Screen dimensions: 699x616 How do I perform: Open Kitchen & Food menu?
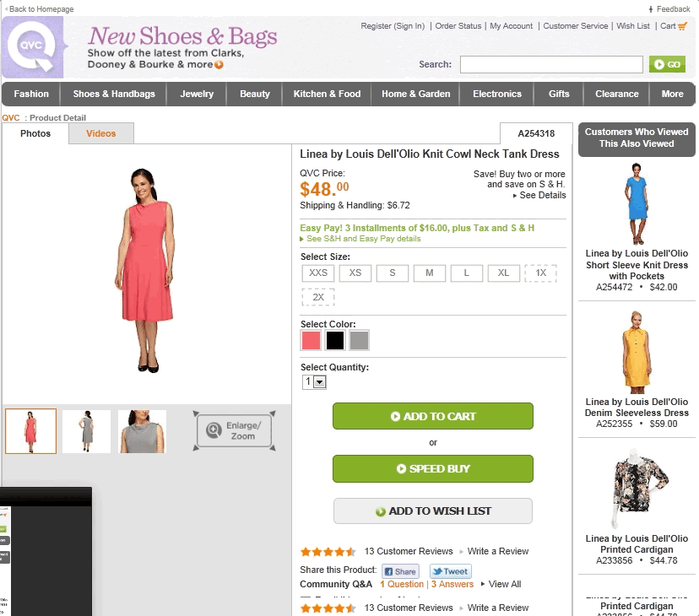(327, 94)
